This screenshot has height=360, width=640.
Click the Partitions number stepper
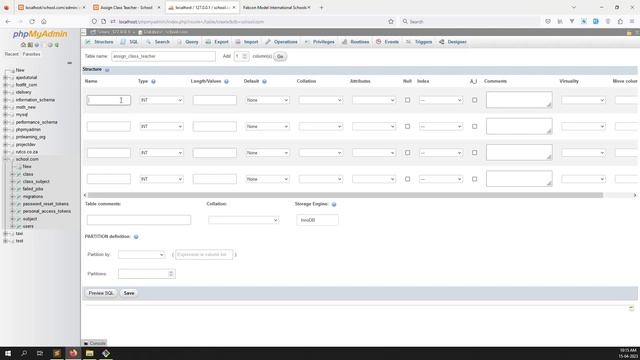point(171,274)
